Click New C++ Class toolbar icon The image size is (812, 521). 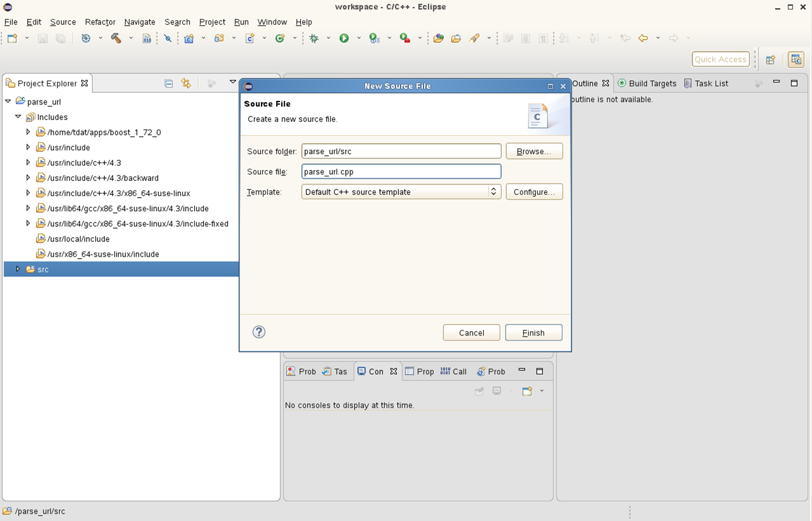coord(280,38)
